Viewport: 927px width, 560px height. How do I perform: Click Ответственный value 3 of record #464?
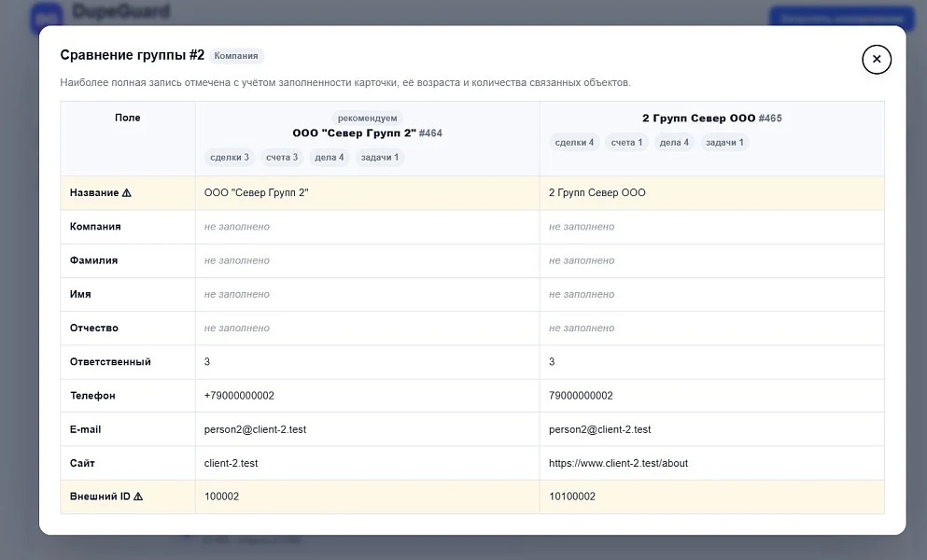pos(207,361)
